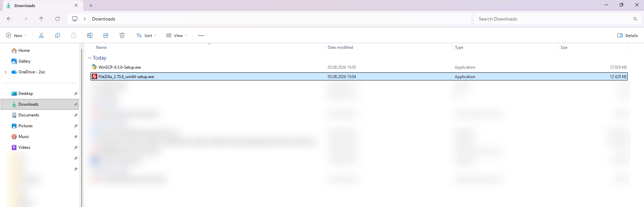
Task: Select FileZilla_3.70.6_win64-setup.exe file name
Action: pyautogui.click(x=126, y=77)
